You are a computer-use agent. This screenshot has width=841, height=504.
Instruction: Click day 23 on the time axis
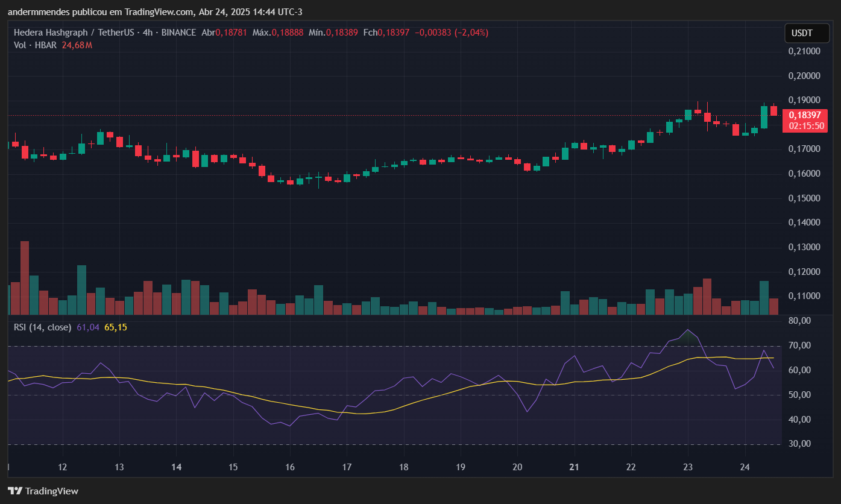688,467
